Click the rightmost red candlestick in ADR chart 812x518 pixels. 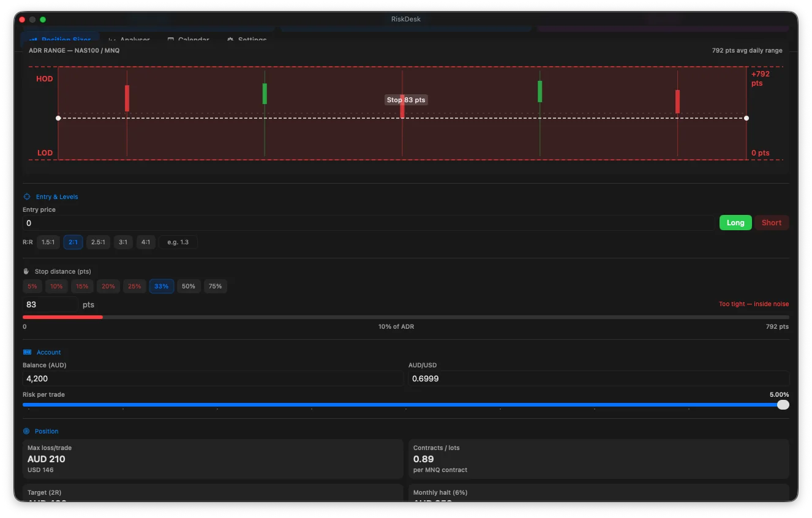coord(677,102)
